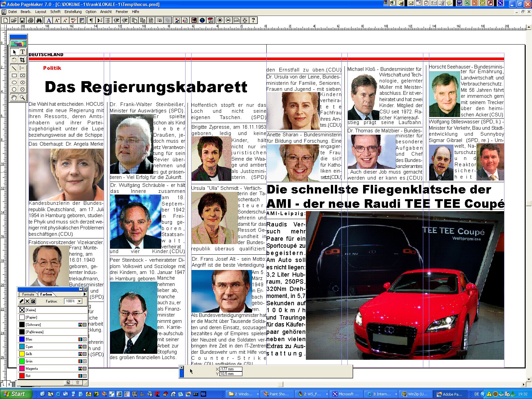
Task: Open the Ansicht menu
Action: pyautogui.click(x=106, y=12)
